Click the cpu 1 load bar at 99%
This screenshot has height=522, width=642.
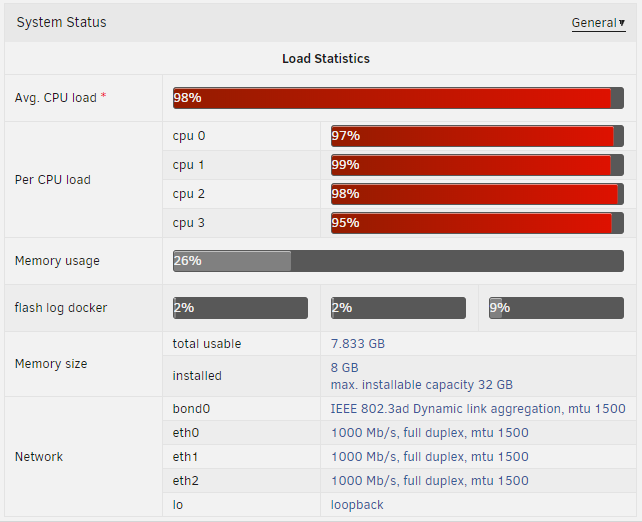(477, 165)
